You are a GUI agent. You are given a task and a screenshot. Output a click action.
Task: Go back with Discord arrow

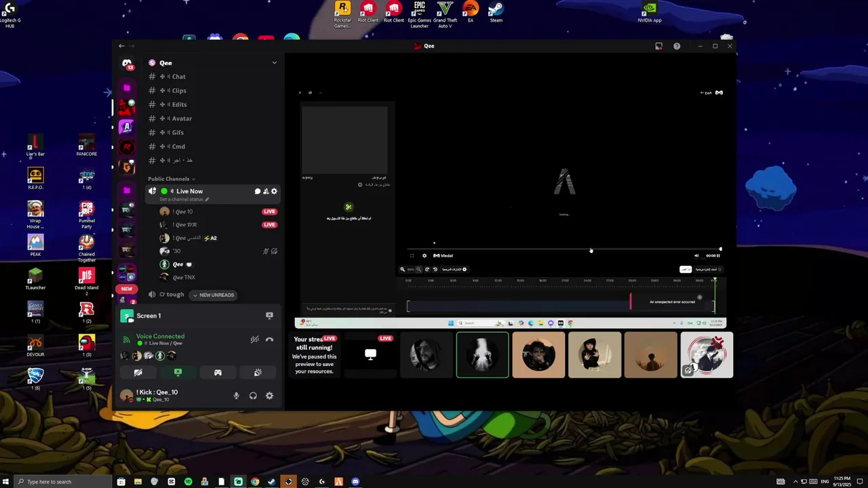click(x=121, y=46)
